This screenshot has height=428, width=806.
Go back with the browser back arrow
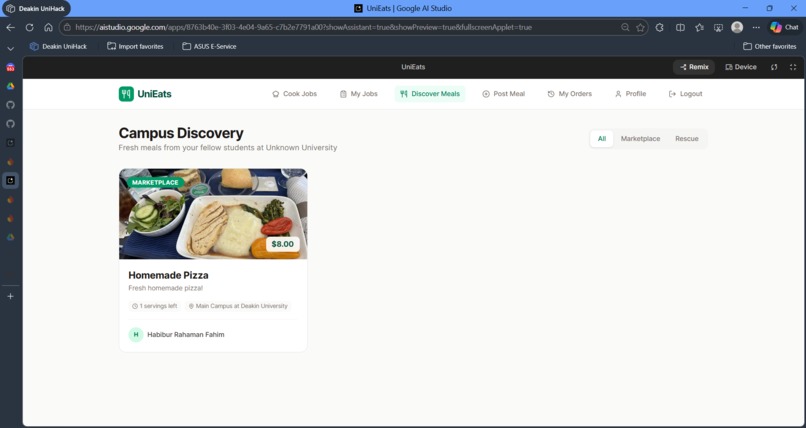[x=10, y=27]
